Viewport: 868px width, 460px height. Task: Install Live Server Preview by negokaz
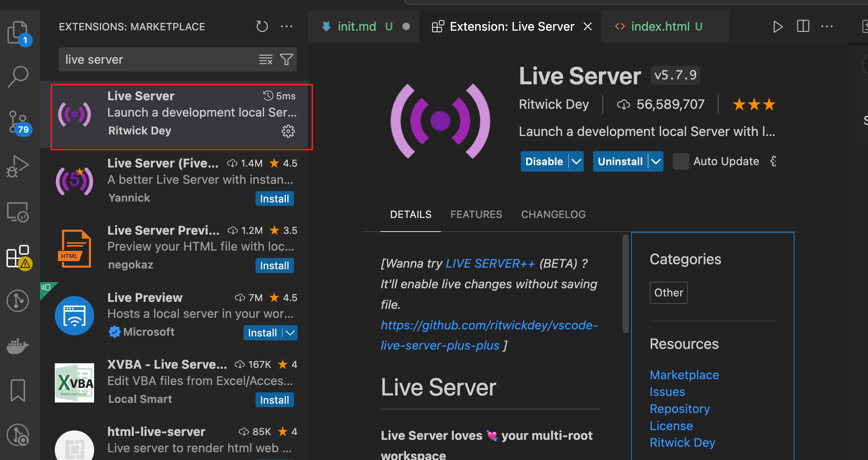coord(275,266)
